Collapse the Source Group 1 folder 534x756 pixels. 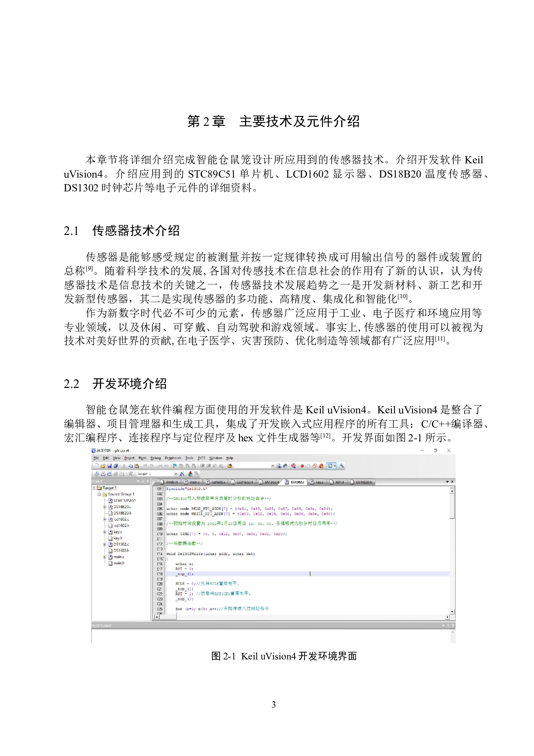(99, 494)
